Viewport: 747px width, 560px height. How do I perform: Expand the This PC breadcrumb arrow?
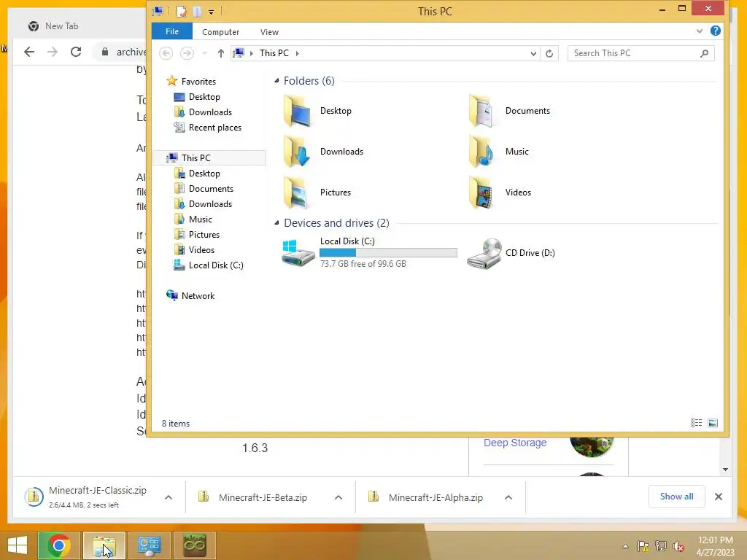point(298,53)
